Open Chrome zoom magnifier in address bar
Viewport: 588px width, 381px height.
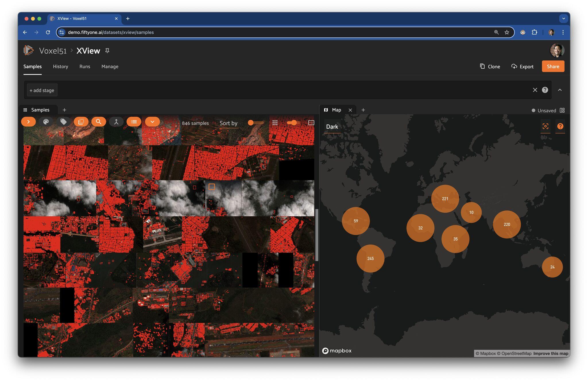(x=496, y=32)
